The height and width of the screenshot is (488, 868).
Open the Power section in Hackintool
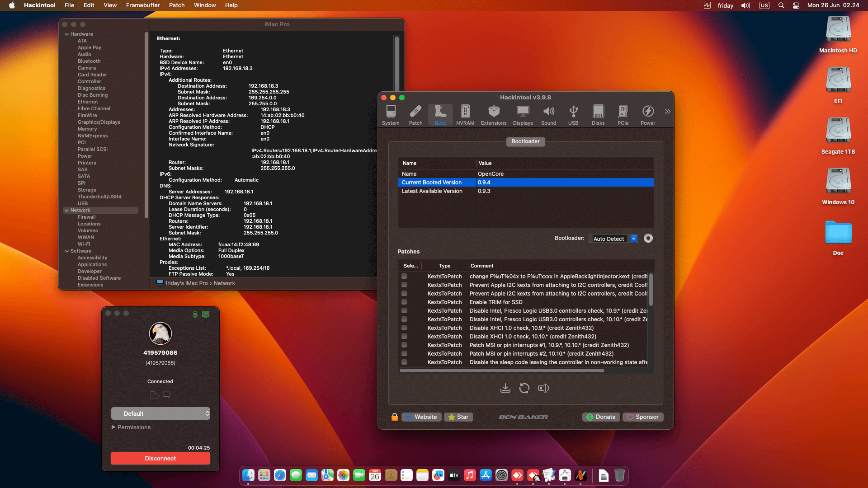tap(648, 114)
